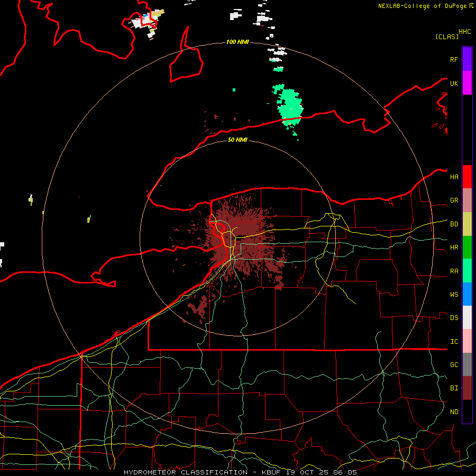Click the white DS dry snow swatch
This screenshot has height=476, width=476.
pyautogui.click(x=467, y=317)
